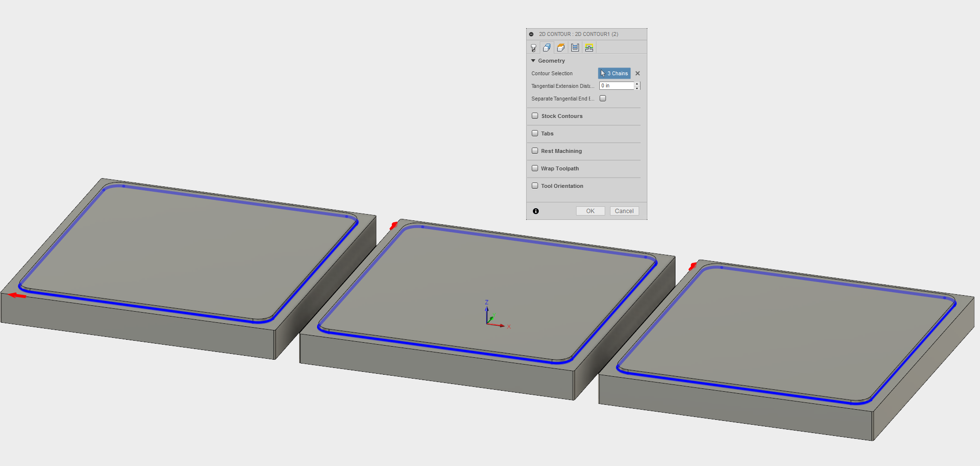Viewport: 980px width, 466px height.
Task: Clear the contour selection with X
Action: (638, 73)
